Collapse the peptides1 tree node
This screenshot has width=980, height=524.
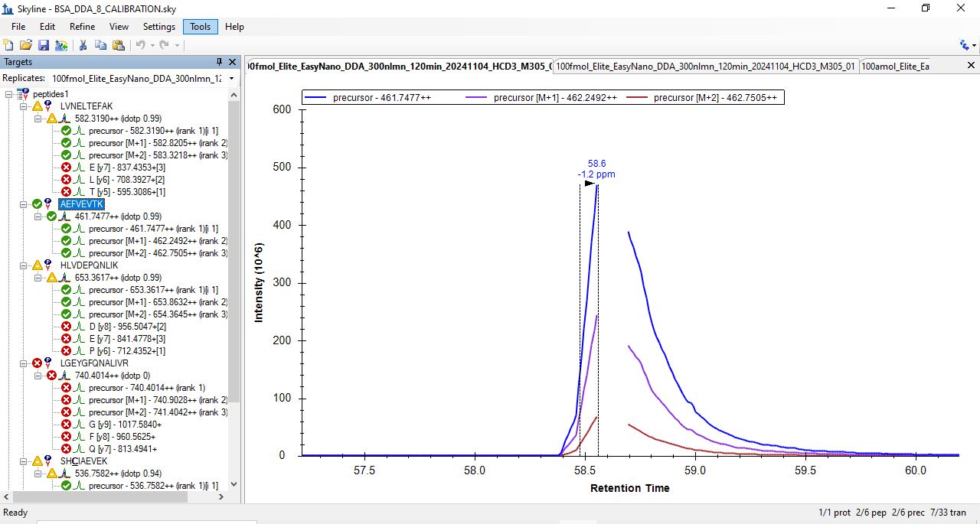[x=8, y=94]
